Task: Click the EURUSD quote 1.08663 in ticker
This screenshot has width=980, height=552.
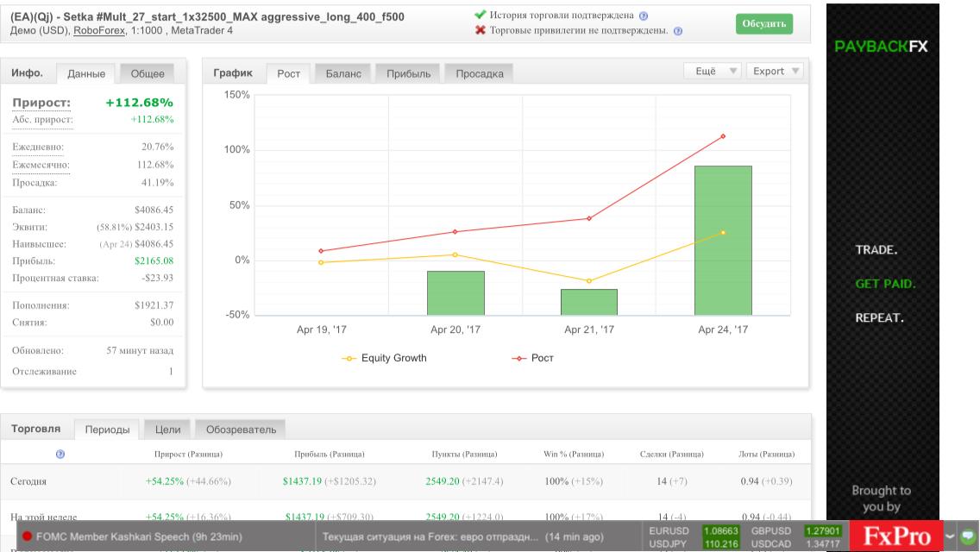Action: 720,530
